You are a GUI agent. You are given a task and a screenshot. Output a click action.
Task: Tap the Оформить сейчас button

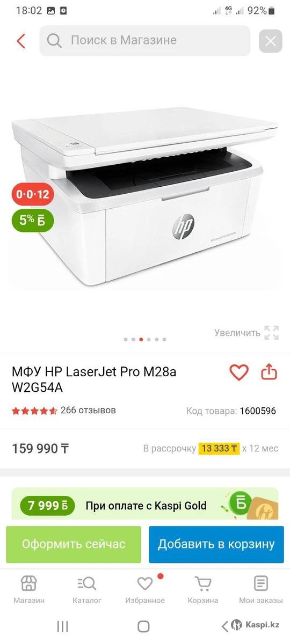tap(74, 544)
